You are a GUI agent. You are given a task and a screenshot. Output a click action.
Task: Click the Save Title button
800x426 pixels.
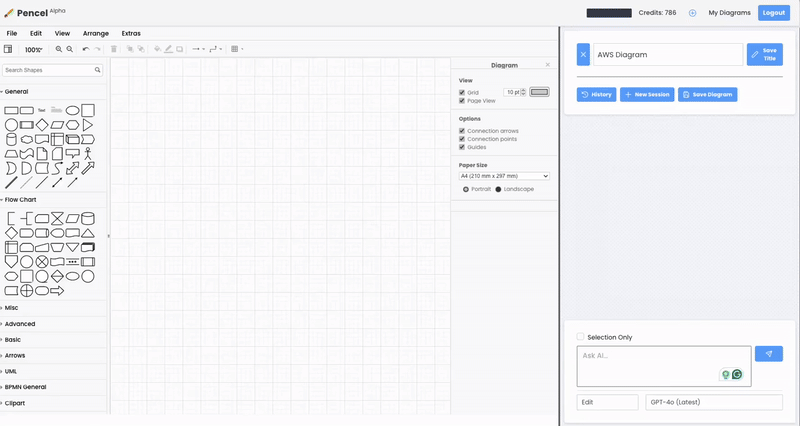click(x=764, y=55)
